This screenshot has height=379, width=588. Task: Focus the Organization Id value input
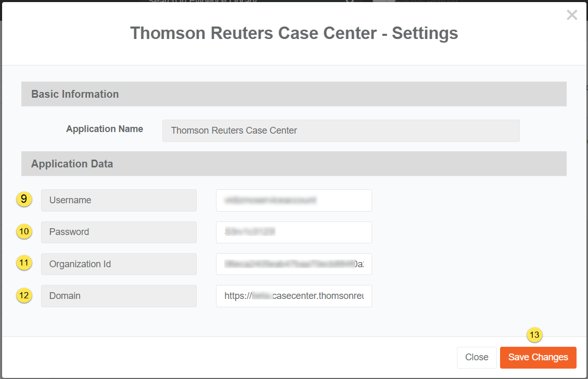[293, 264]
